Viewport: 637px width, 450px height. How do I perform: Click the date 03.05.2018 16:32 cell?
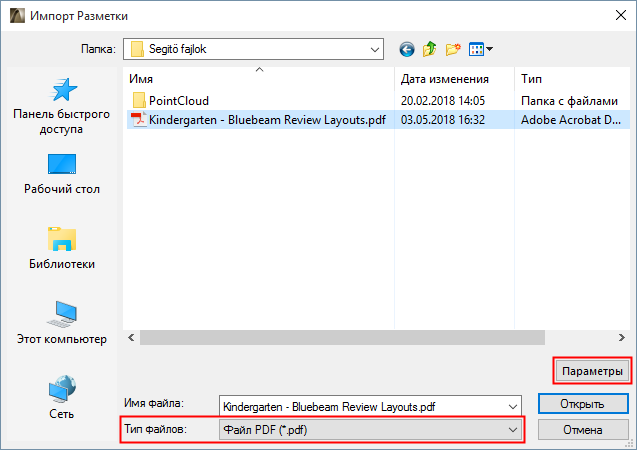pyautogui.click(x=442, y=120)
